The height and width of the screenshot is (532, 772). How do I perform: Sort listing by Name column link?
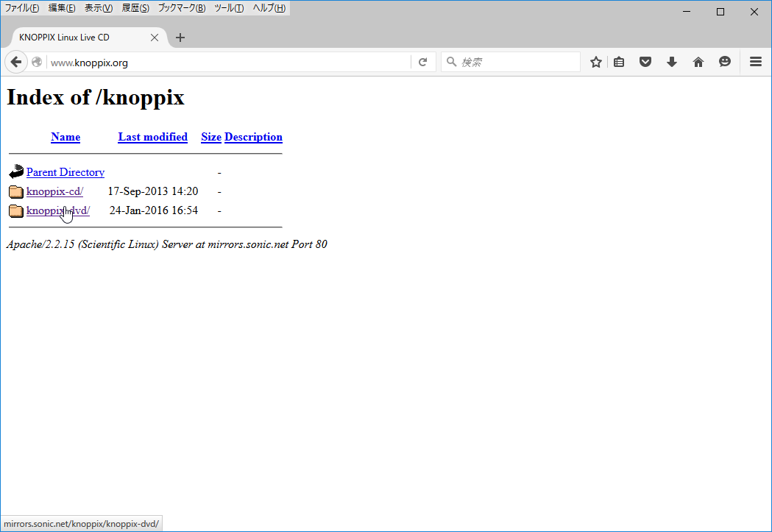coord(65,137)
